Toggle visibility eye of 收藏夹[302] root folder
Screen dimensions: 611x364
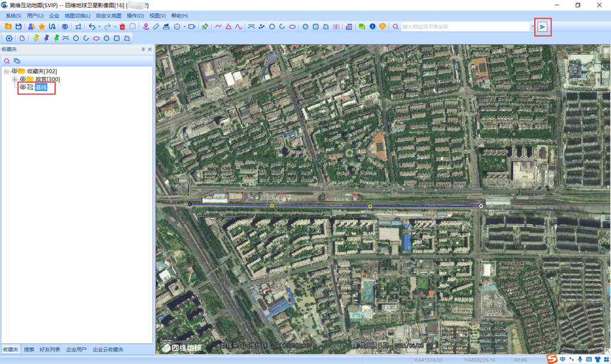[x=14, y=71]
